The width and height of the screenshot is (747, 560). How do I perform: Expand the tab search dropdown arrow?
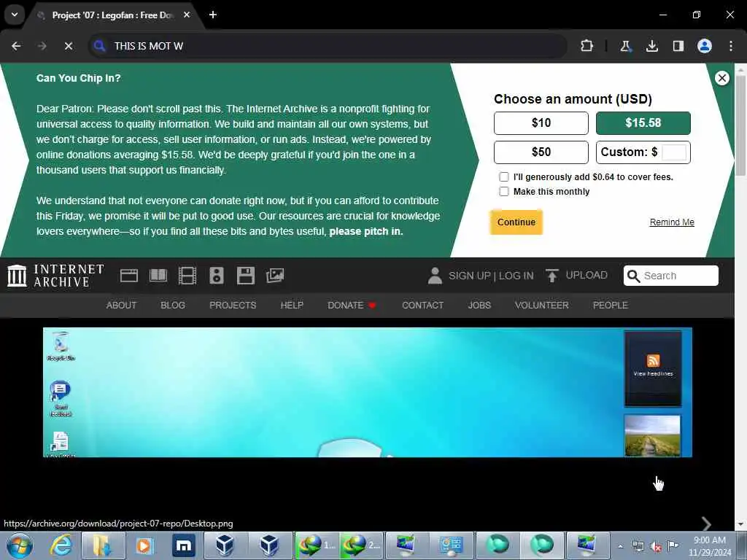pos(15,15)
